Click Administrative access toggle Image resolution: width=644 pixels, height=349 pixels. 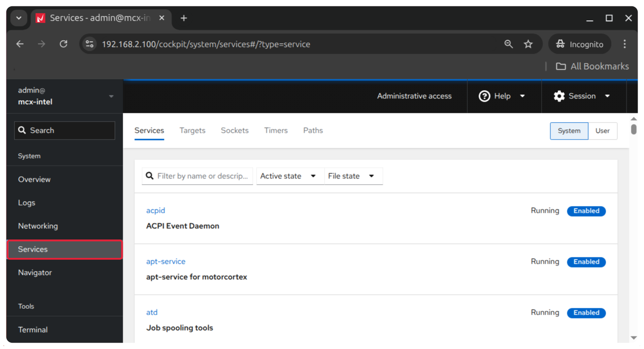pos(414,96)
